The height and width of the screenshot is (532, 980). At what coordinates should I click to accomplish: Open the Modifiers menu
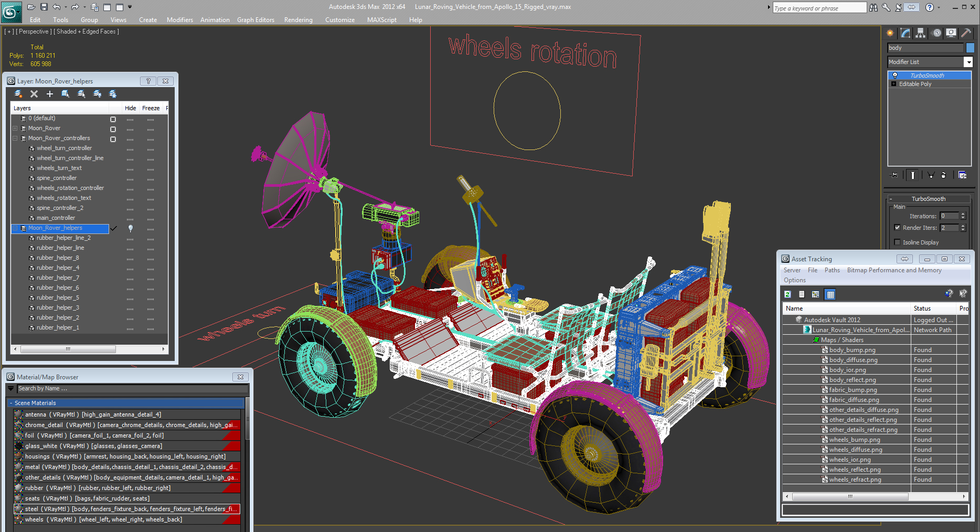[x=180, y=20]
